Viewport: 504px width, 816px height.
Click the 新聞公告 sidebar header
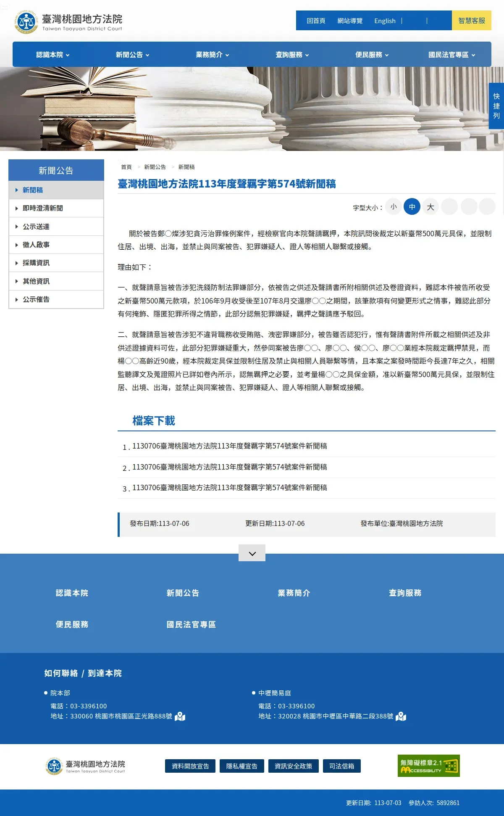pos(56,170)
